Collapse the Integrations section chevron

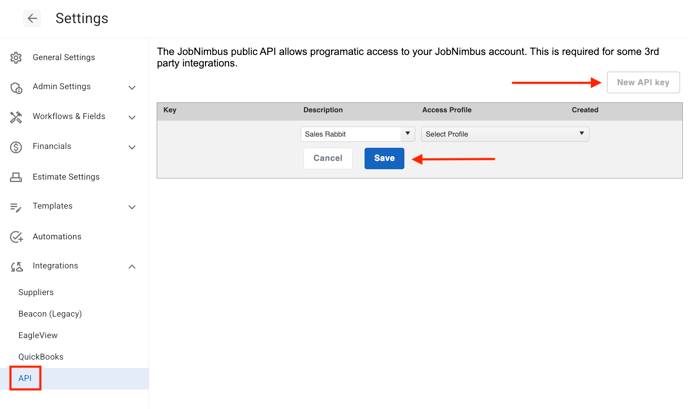click(132, 266)
